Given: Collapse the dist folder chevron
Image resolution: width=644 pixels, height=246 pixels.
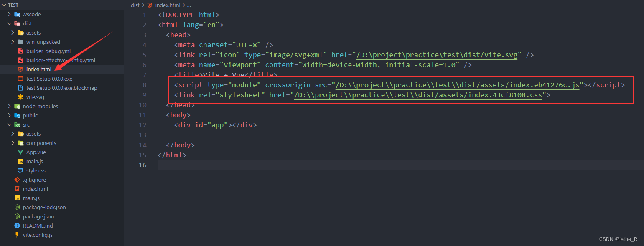Looking at the screenshot, I should click(9, 23).
